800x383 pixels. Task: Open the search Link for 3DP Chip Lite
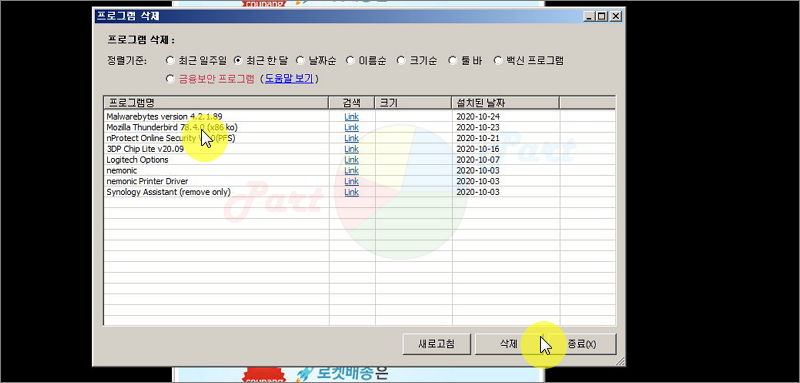pyautogui.click(x=352, y=149)
